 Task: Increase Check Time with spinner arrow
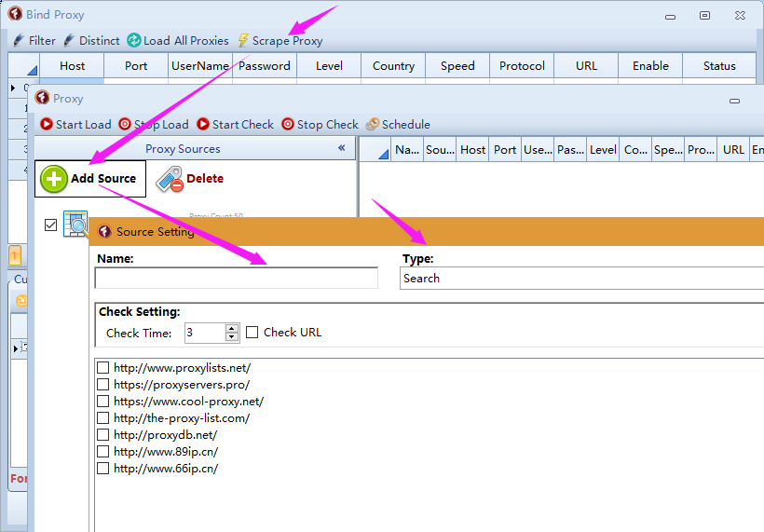click(x=232, y=328)
